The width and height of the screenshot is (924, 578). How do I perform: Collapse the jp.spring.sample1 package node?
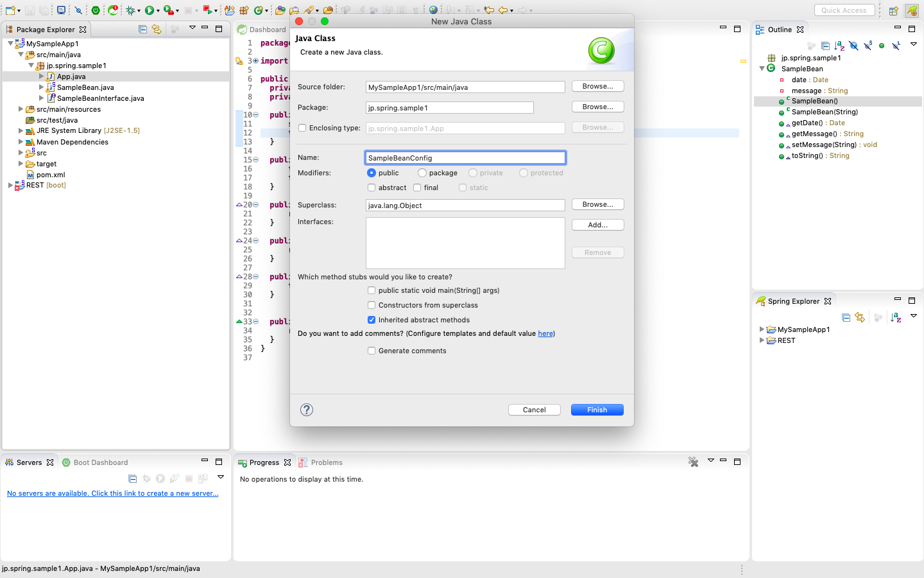coord(31,66)
